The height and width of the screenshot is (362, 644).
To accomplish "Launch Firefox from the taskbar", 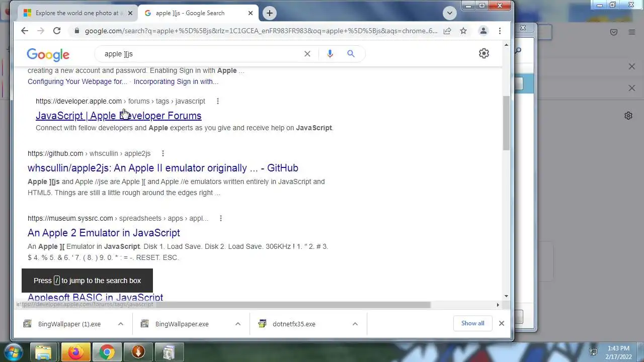I will pyautogui.click(x=75, y=352).
